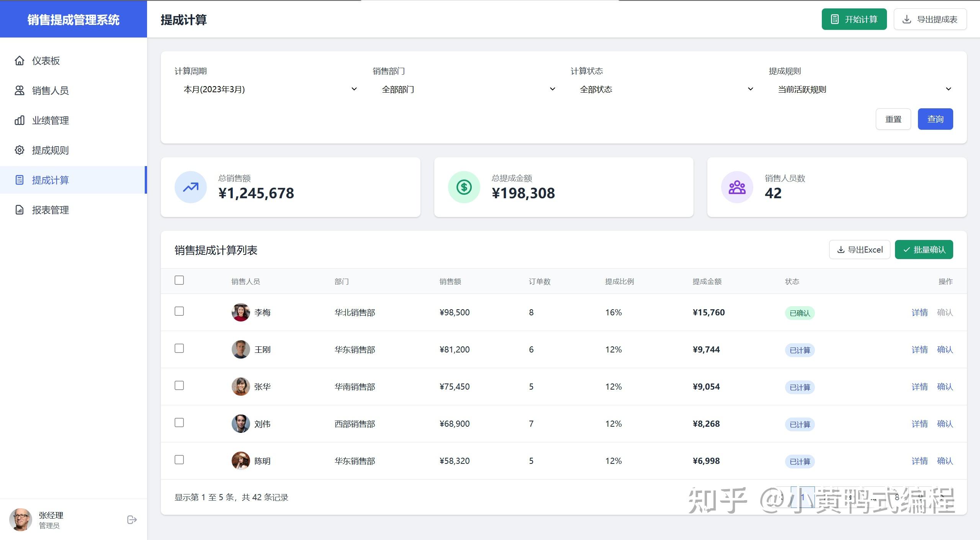Click the logout icon beside 张经理
This screenshot has width=980, height=540.
(x=132, y=520)
